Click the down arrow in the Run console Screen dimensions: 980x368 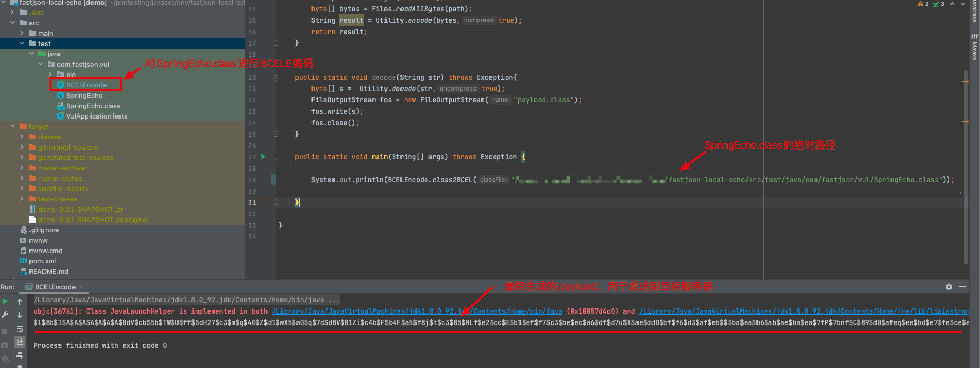click(20, 315)
